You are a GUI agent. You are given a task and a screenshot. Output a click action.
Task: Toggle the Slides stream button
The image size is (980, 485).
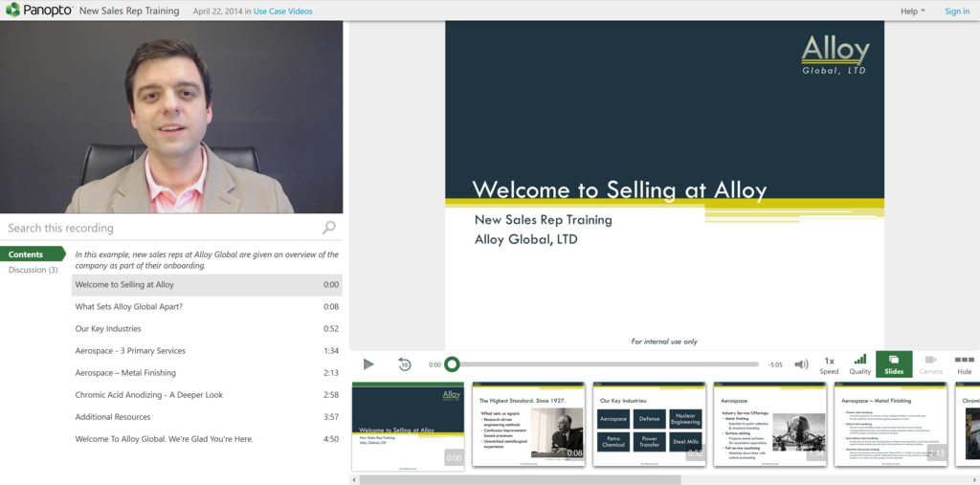click(x=894, y=364)
